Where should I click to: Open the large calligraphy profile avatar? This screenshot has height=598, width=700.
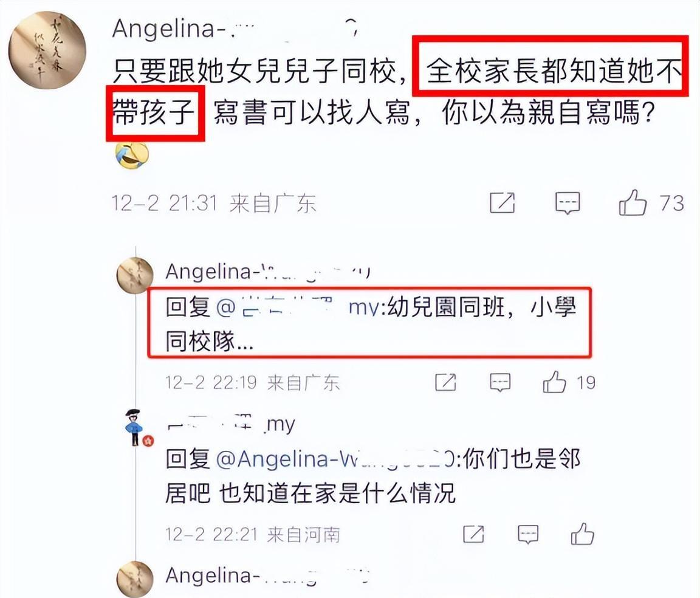point(47,50)
